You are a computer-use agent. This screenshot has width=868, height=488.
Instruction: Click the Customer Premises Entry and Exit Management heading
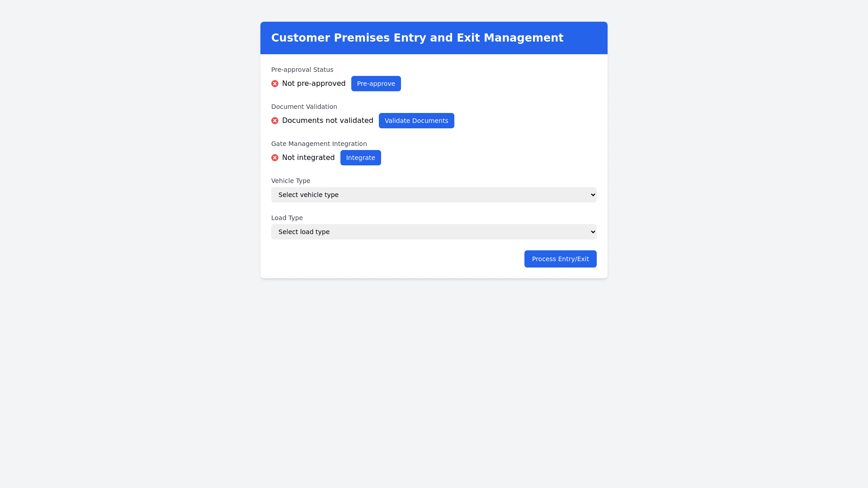(x=417, y=38)
